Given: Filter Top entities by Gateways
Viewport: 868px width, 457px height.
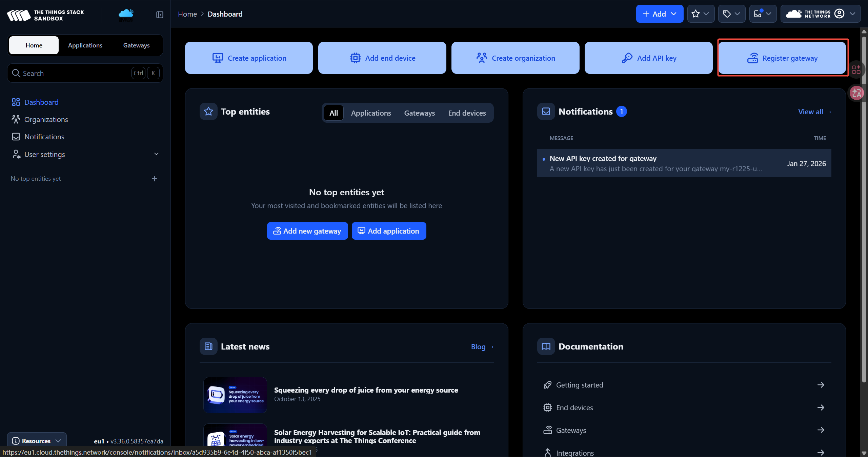Looking at the screenshot, I should click(x=419, y=113).
